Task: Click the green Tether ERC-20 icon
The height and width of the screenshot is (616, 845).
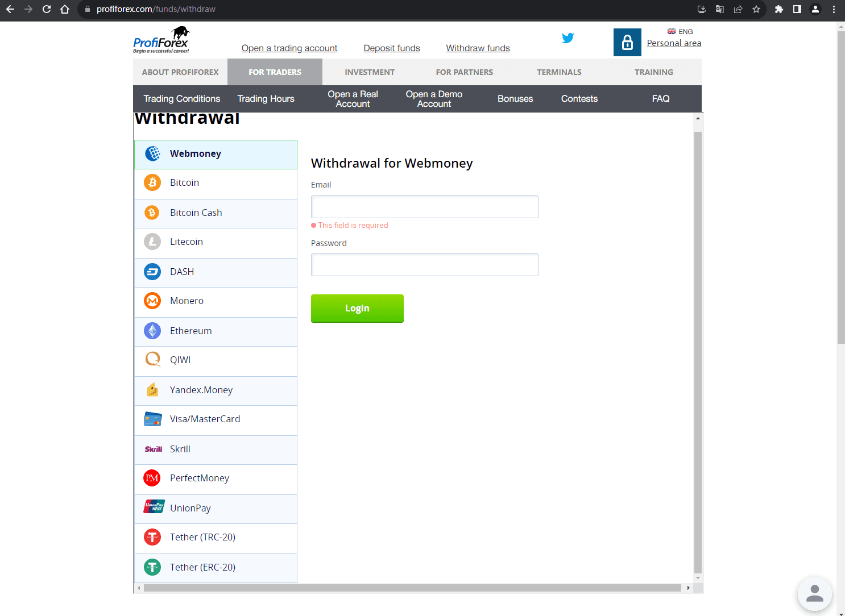Action: [152, 567]
